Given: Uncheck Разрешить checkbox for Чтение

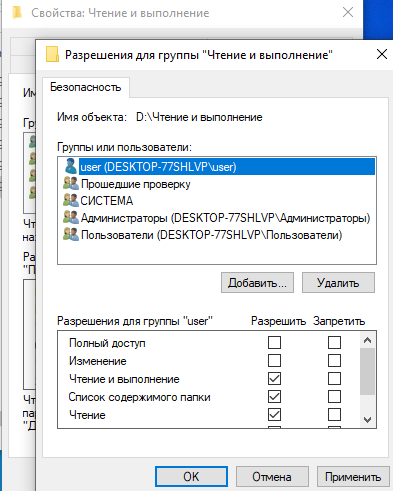Looking at the screenshot, I should (274, 414).
